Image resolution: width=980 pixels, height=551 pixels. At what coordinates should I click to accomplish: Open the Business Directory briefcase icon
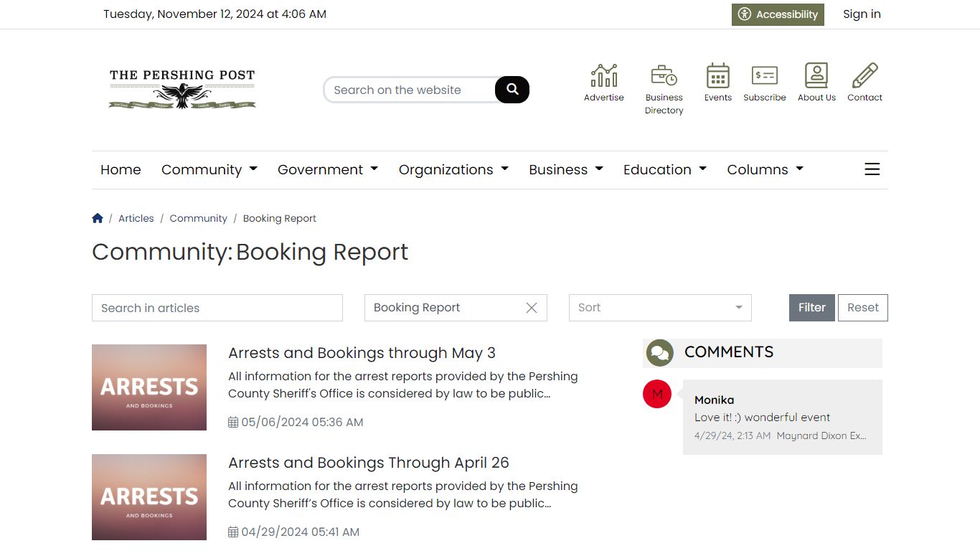[x=664, y=75]
